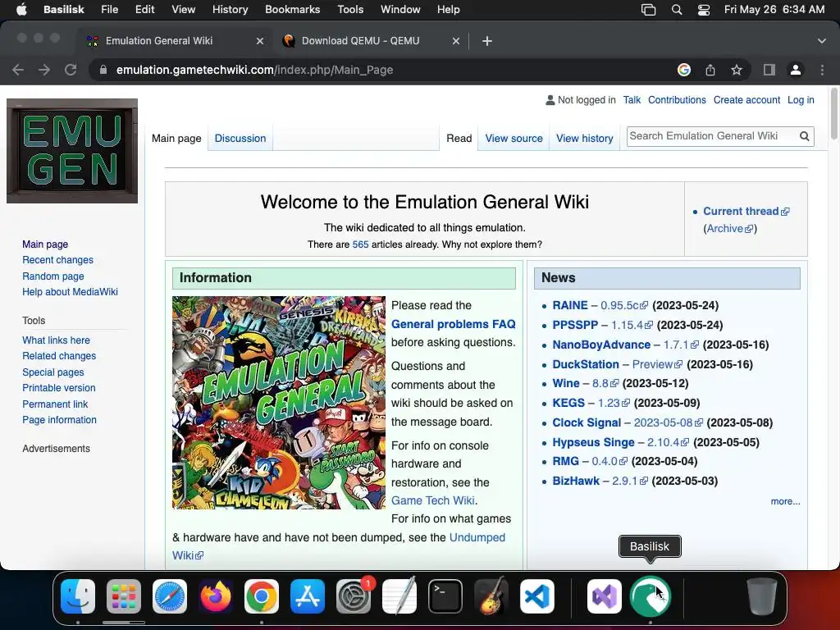840x630 pixels.
Task: Click the Log in link
Action: [801, 100]
